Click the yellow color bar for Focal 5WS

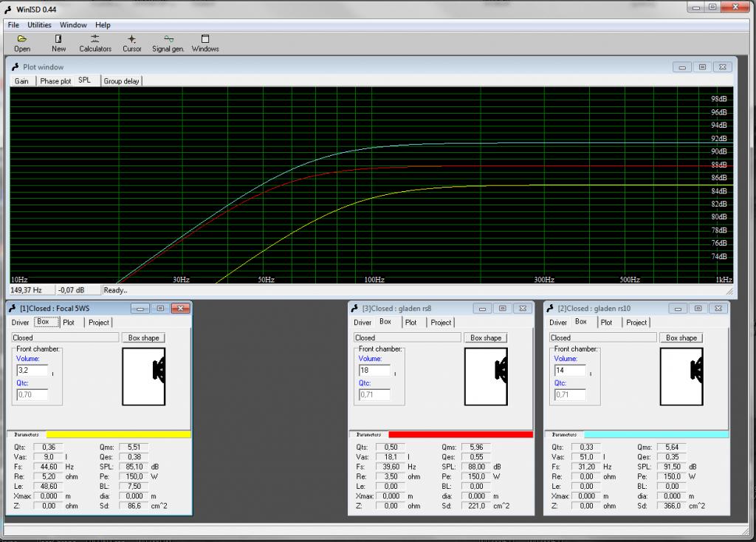(118, 435)
